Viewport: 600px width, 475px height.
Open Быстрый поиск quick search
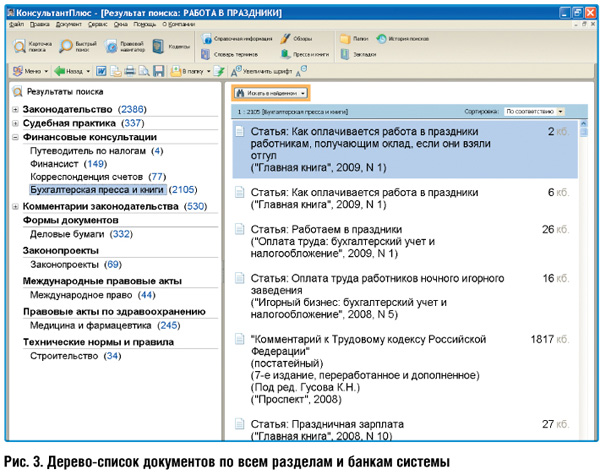78,46
